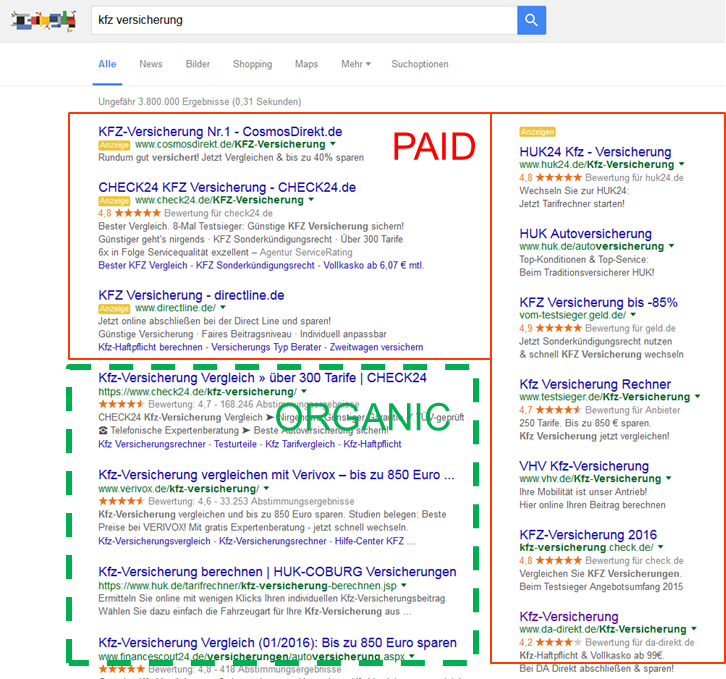
Task: Click 'Vollkasko ab 6,07 € mtl.' sitelink
Action: click(374, 265)
